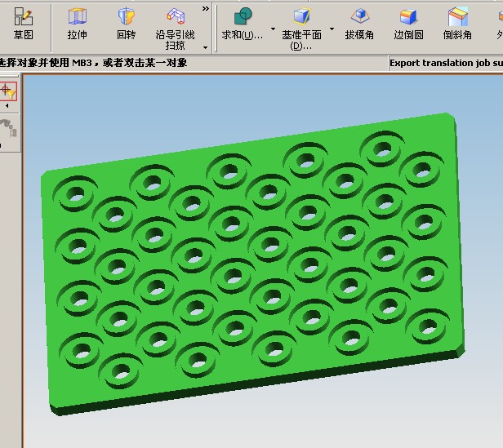This screenshot has height=448, width=503.
Task: Collapse the small left arrow under filter icon
Action: point(7,105)
